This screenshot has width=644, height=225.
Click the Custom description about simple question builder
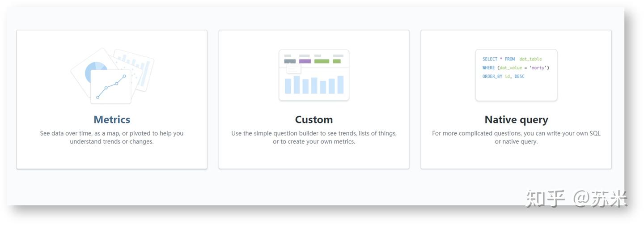[x=314, y=137]
